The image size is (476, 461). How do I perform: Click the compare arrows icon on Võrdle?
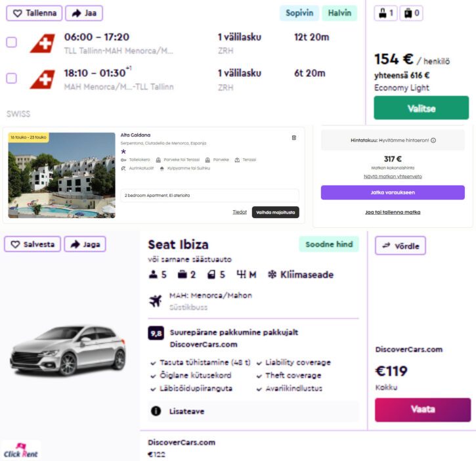pyautogui.click(x=387, y=246)
